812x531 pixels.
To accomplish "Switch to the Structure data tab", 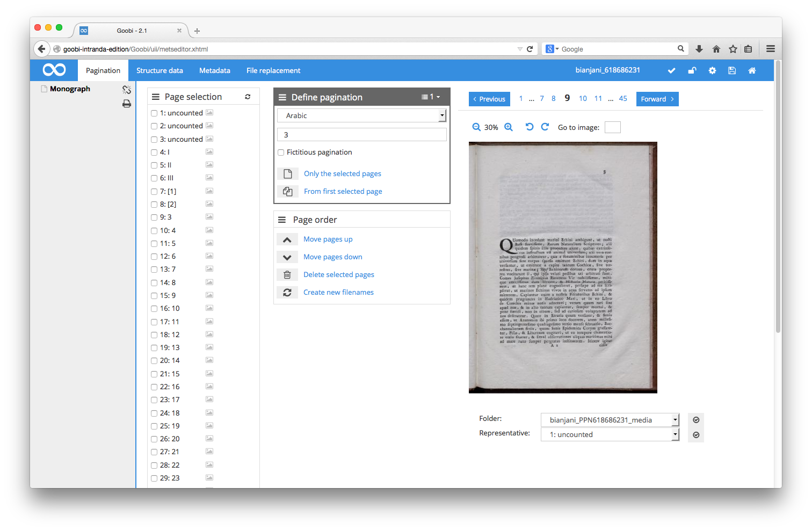I will coord(160,70).
